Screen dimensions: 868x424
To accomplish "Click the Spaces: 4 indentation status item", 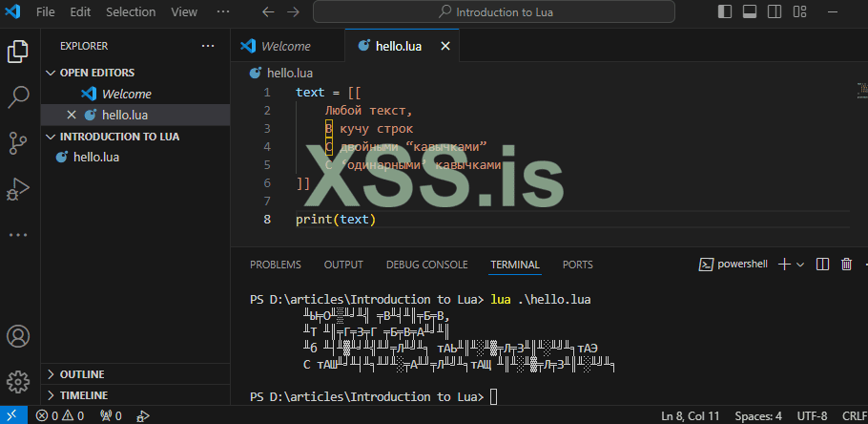I will (758, 416).
